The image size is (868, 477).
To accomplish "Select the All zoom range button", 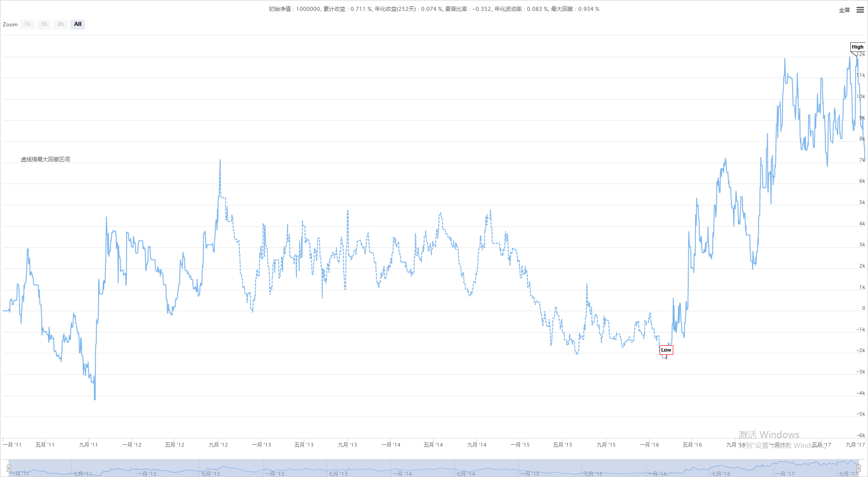I will tap(78, 24).
